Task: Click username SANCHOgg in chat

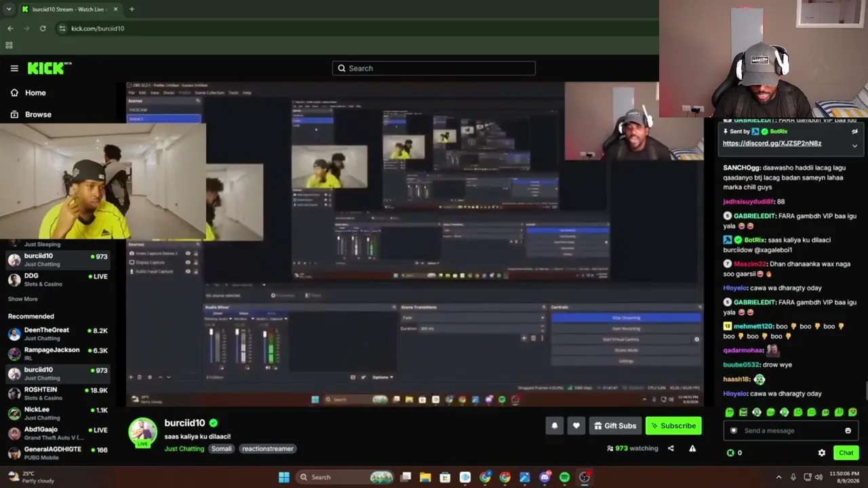Action: point(742,167)
